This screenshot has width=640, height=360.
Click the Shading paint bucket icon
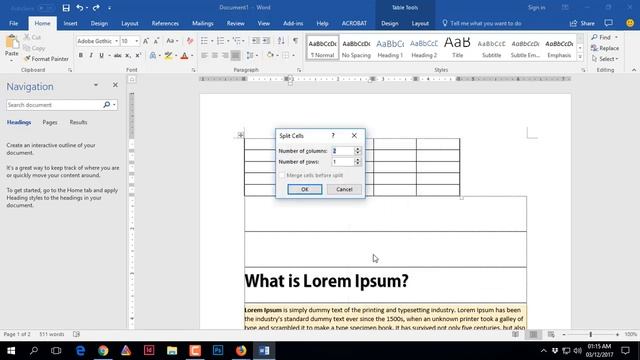click(x=270, y=55)
